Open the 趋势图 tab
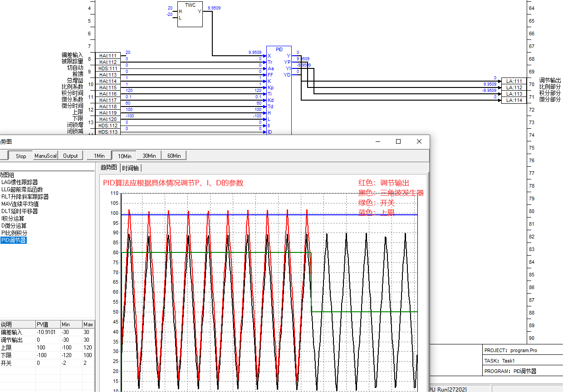 click(x=108, y=168)
